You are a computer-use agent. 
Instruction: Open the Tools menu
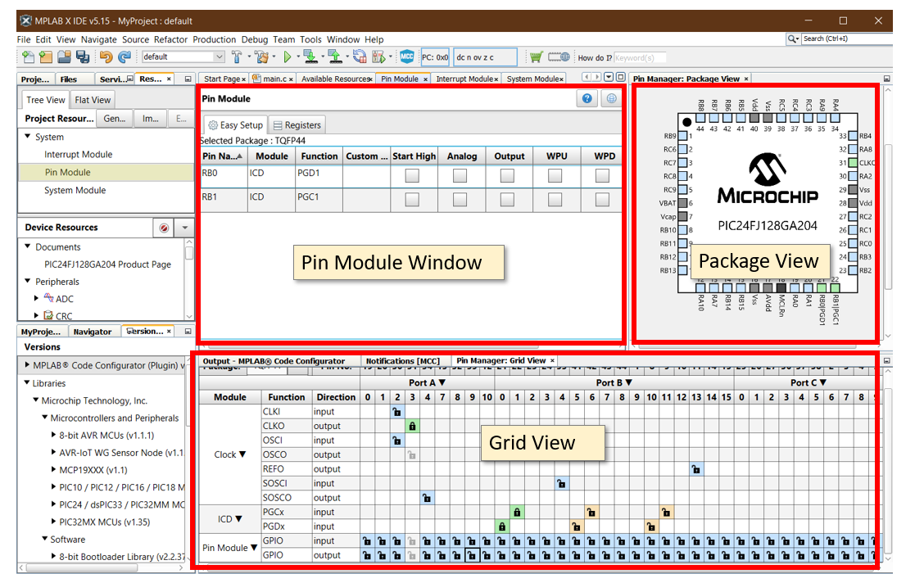coord(310,39)
